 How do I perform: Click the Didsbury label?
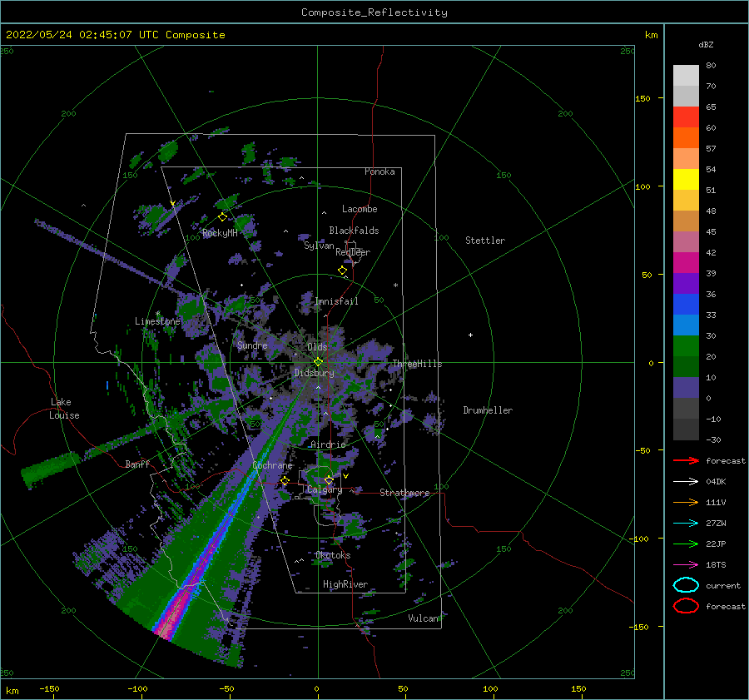coord(314,373)
